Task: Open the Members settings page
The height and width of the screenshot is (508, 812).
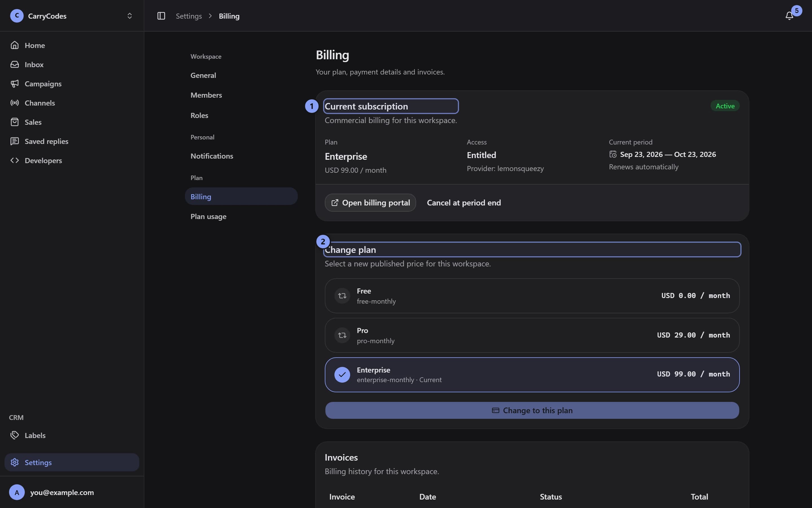Action: click(x=241, y=95)
